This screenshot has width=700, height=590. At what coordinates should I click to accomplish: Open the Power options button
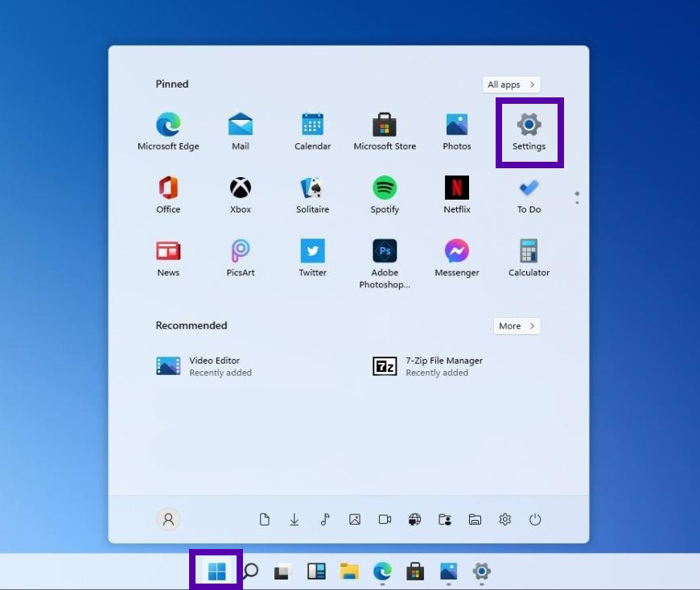click(535, 519)
